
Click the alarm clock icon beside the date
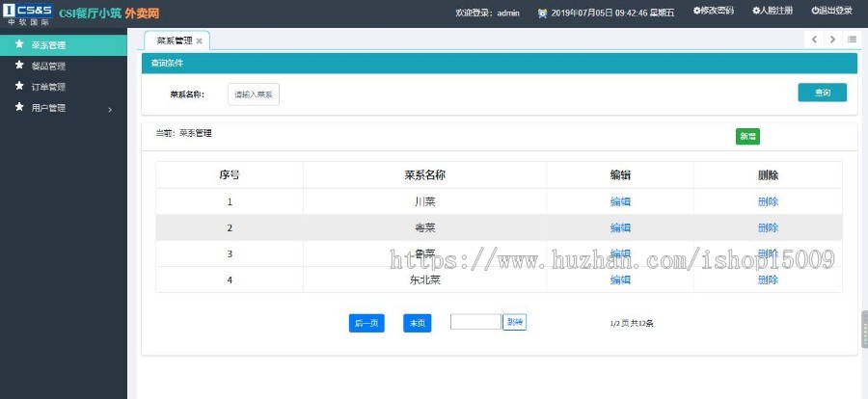pyautogui.click(x=542, y=13)
